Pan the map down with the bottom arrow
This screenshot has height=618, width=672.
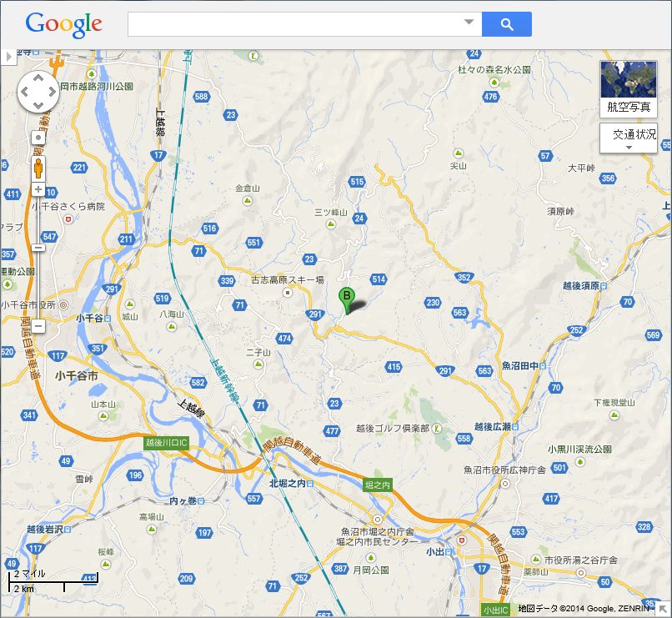[38, 105]
